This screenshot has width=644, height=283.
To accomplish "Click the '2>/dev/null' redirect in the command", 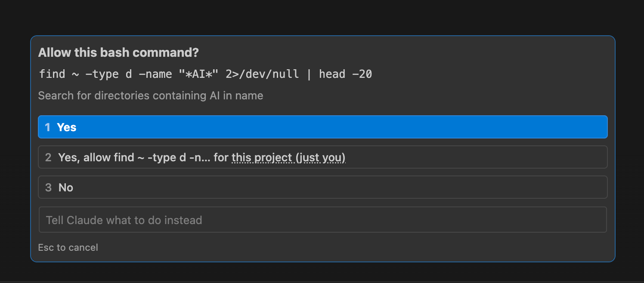I will (x=262, y=74).
